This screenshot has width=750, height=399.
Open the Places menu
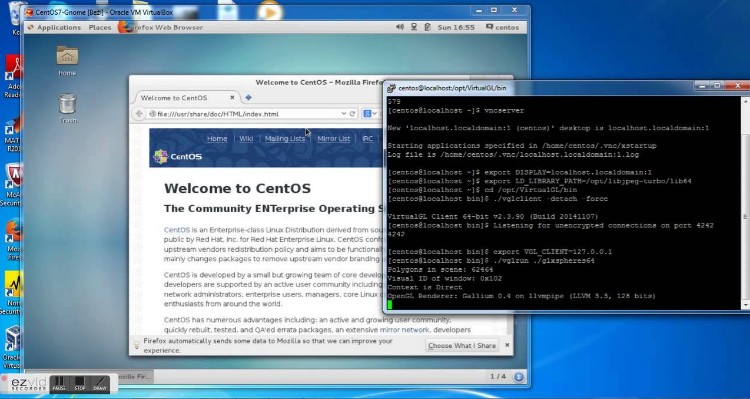99,27
